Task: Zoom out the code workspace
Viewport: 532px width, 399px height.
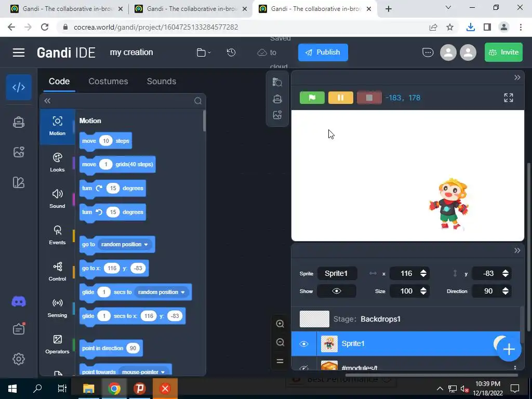Action: coord(280,342)
